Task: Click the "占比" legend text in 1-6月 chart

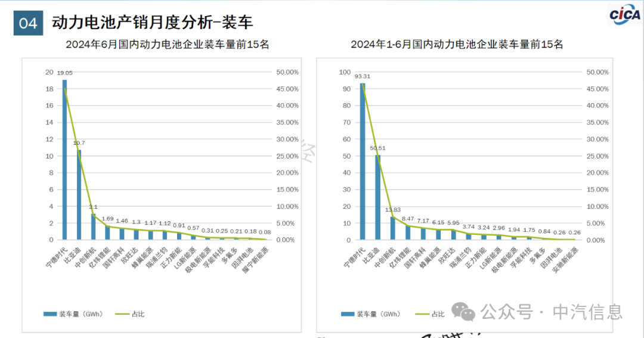Action: click(x=438, y=314)
